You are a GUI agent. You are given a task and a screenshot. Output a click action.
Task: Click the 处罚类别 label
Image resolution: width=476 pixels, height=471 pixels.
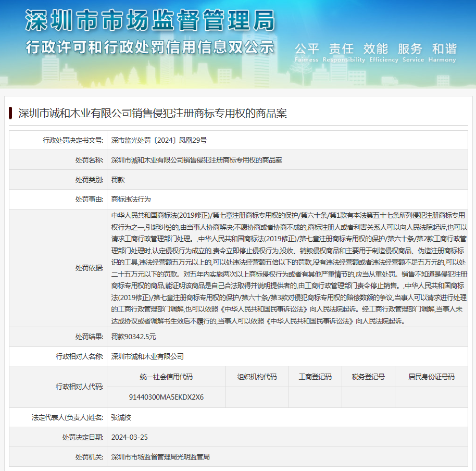89,180
